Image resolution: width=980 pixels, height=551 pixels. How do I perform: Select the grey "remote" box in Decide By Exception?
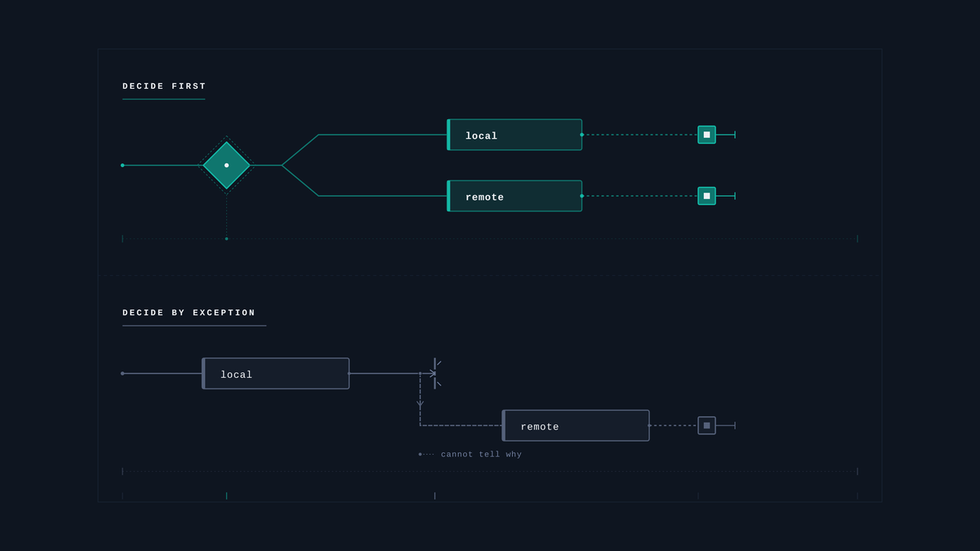tap(576, 425)
